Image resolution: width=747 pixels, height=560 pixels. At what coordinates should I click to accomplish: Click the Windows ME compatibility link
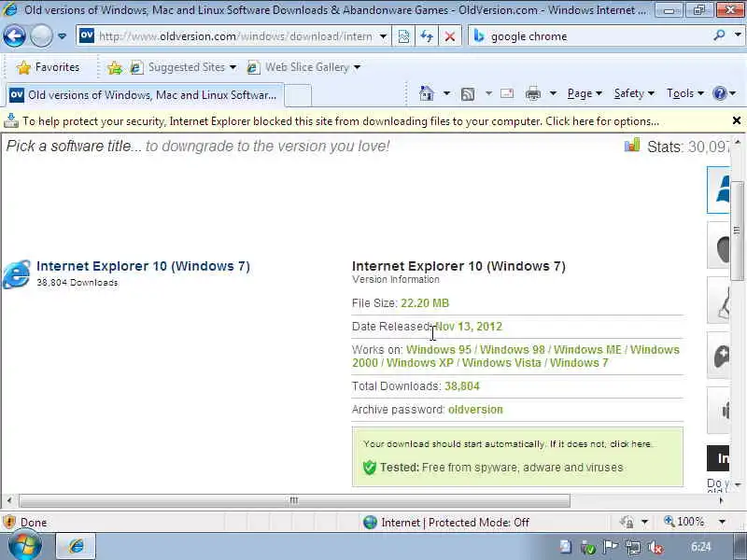tap(587, 349)
